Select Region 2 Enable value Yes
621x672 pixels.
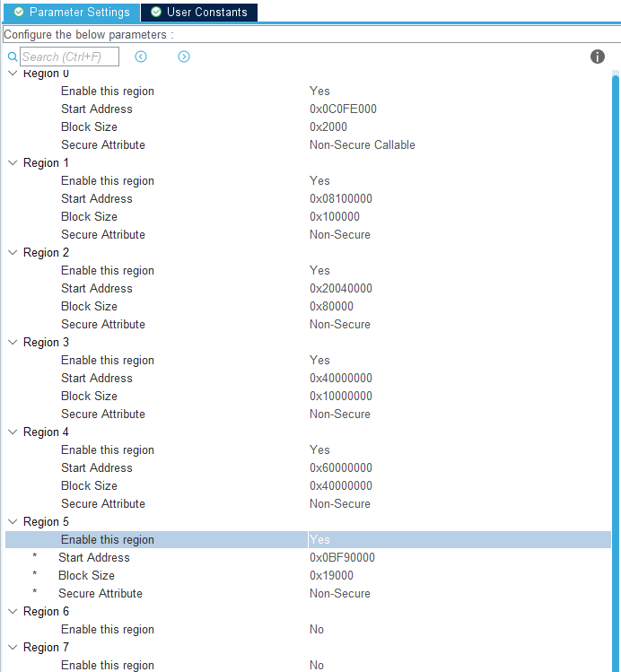point(319,270)
